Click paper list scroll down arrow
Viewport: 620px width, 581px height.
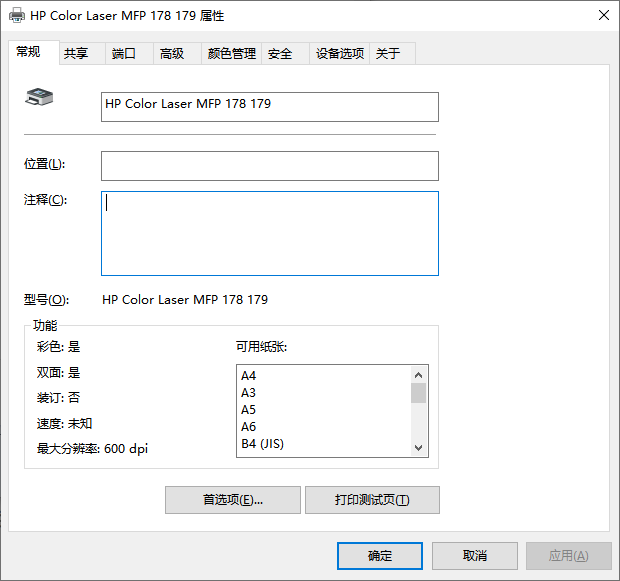[x=418, y=448]
